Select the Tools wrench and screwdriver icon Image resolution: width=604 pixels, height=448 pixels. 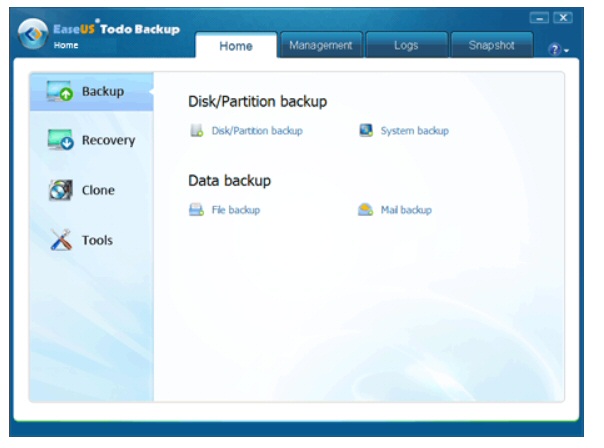pyautogui.click(x=61, y=240)
